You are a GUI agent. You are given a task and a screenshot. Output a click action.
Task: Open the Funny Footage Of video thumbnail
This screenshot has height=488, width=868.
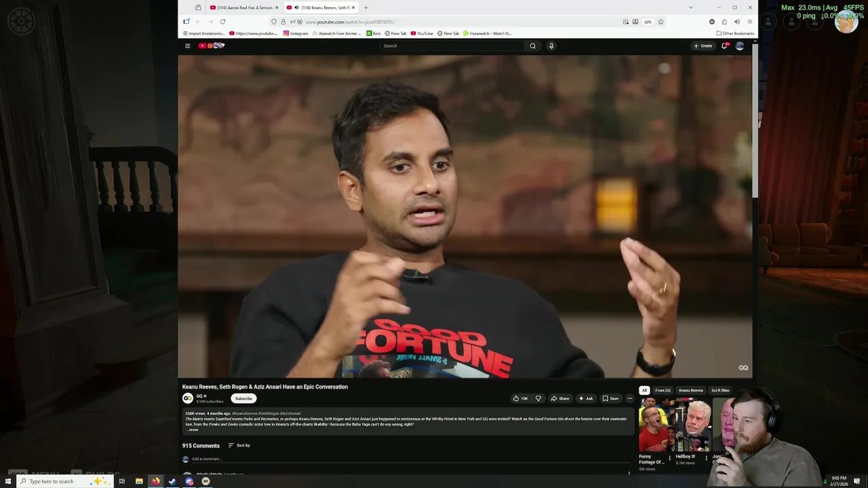(656, 425)
